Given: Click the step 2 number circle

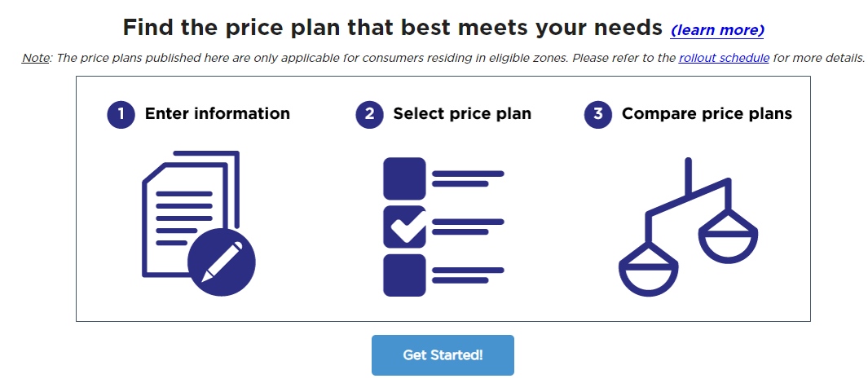Looking at the screenshot, I should (369, 114).
